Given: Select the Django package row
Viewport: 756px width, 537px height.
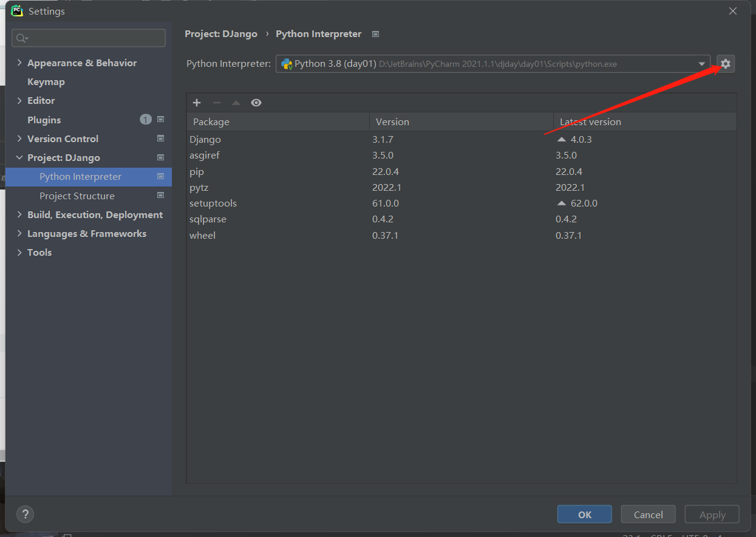Looking at the screenshot, I should point(461,139).
